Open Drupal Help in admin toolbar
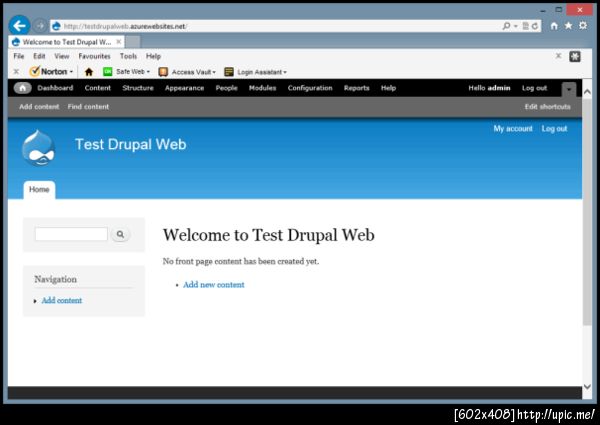This screenshot has height=425, width=600. click(x=388, y=88)
